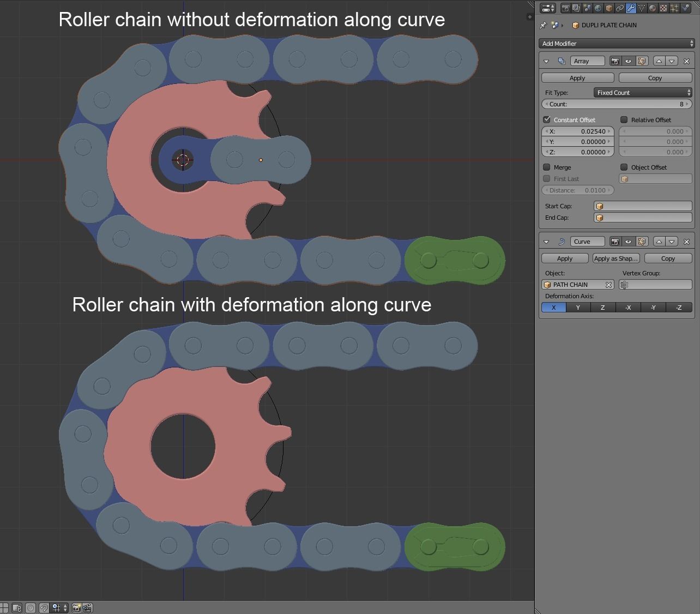
Task: Collapse the Curve modifier panel
Action: click(546, 242)
